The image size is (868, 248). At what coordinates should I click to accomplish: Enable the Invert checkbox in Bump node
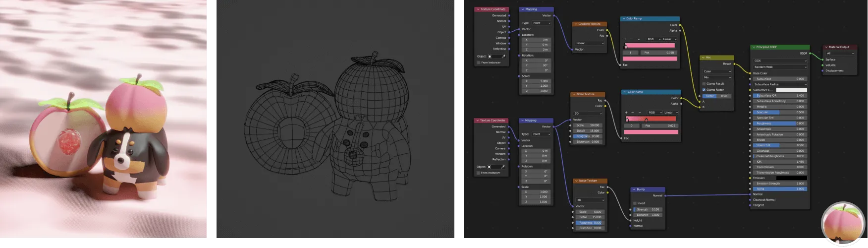click(x=635, y=203)
